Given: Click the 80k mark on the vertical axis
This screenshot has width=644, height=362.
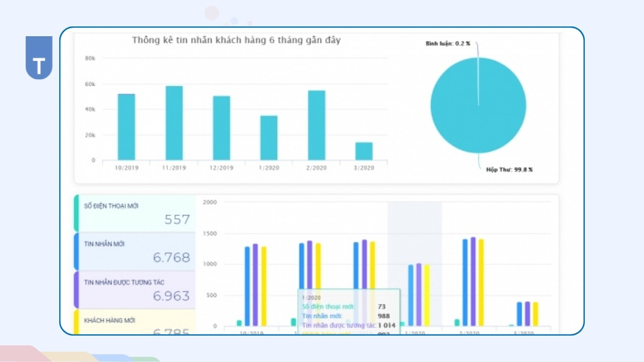Looking at the screenshot, I should coord(90,57).
